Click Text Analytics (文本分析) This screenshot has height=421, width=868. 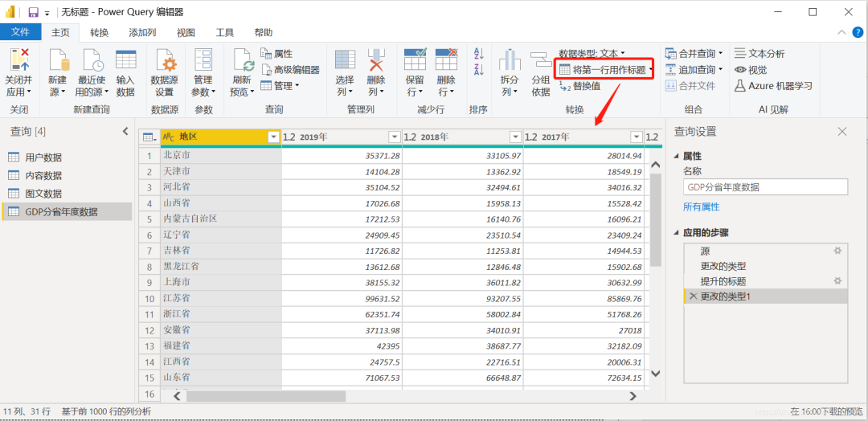(x=759, y=54)
